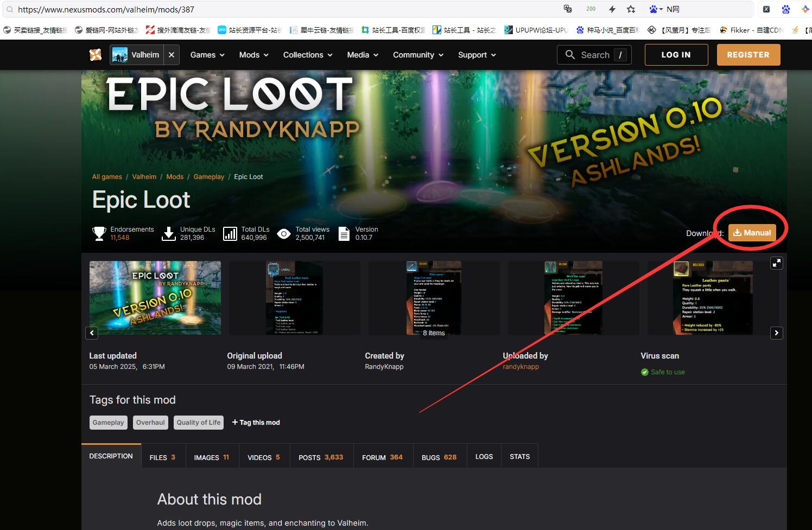
Task: Click the dark X extension icon
Action: 766,9
